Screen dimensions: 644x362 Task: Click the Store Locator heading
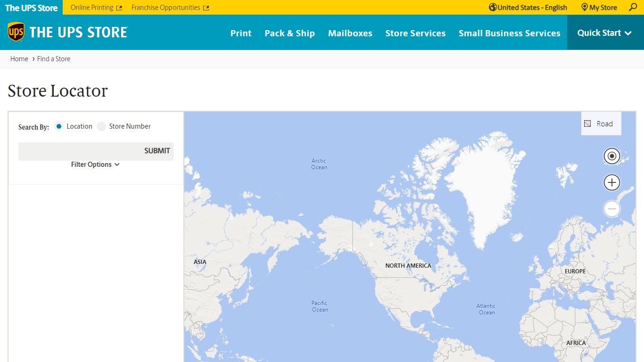[58, 91]
